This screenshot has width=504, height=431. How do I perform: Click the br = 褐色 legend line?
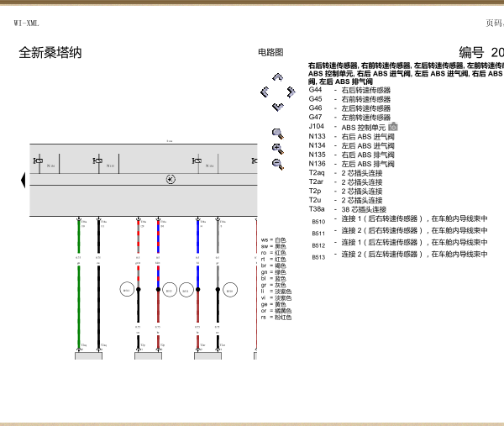pos(274,265)
